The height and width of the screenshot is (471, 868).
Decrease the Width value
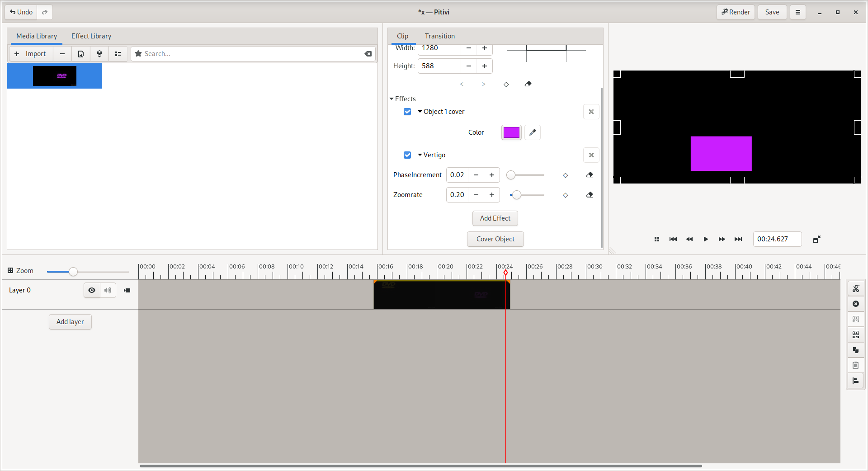coord(469,48)
